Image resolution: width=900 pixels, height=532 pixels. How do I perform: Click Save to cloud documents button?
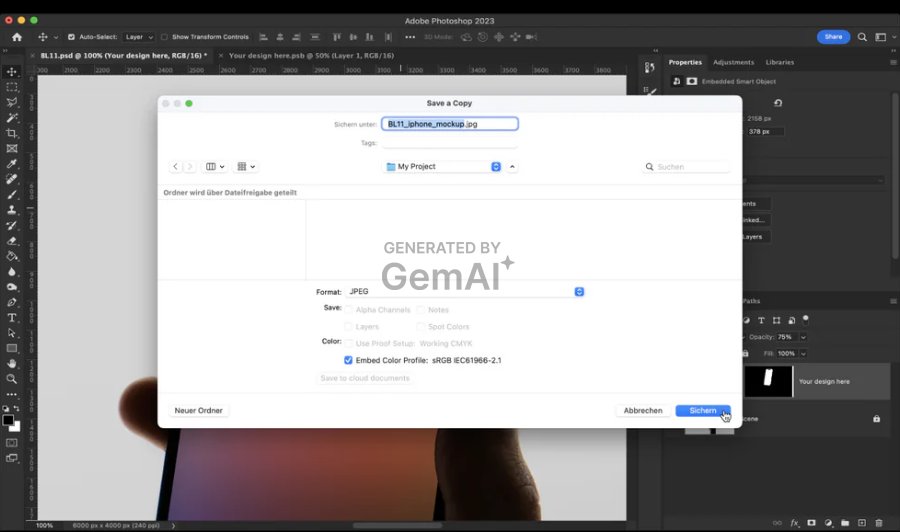(x=365, y=378)
